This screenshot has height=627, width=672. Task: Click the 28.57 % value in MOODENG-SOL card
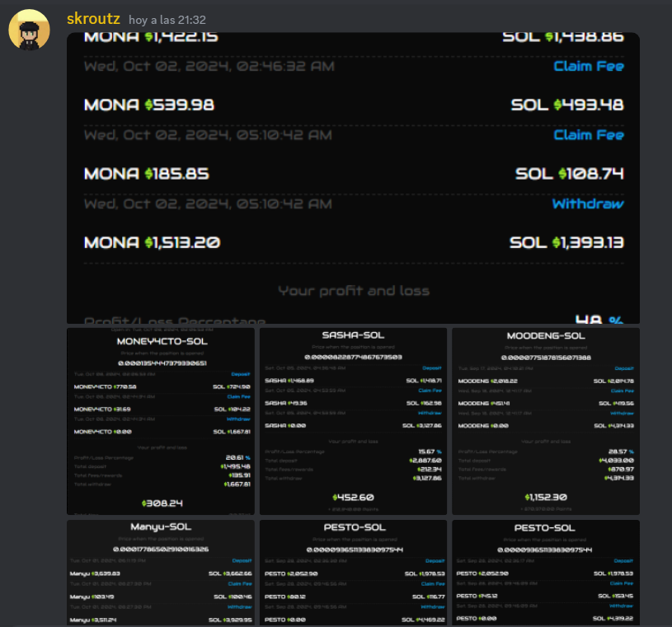[x=621, y=452]
